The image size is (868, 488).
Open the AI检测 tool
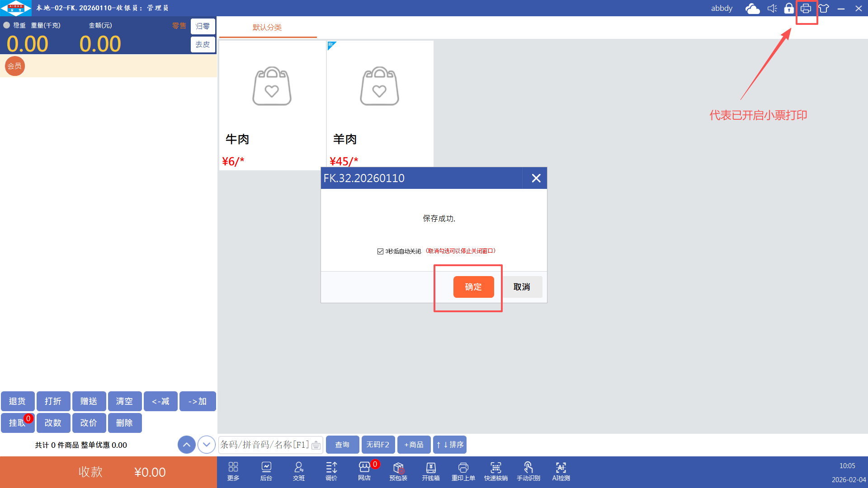click(x=561, y=471)
